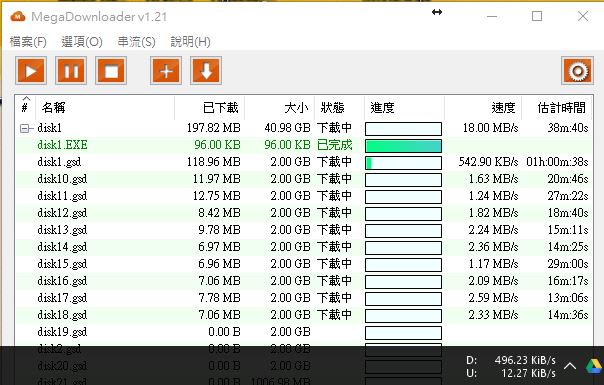604x385 pixels.
Task: Click the MegaDownloader app logo in title bar
Action: 18,17
